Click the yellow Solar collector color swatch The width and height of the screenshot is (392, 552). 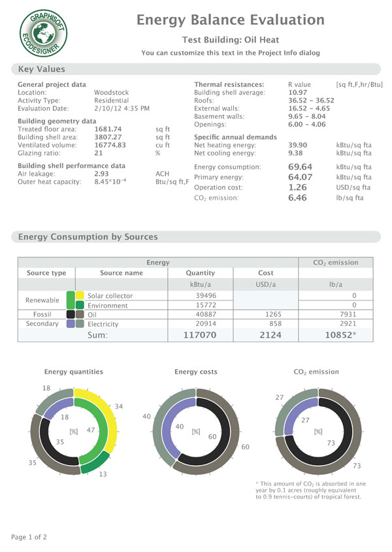79,296
